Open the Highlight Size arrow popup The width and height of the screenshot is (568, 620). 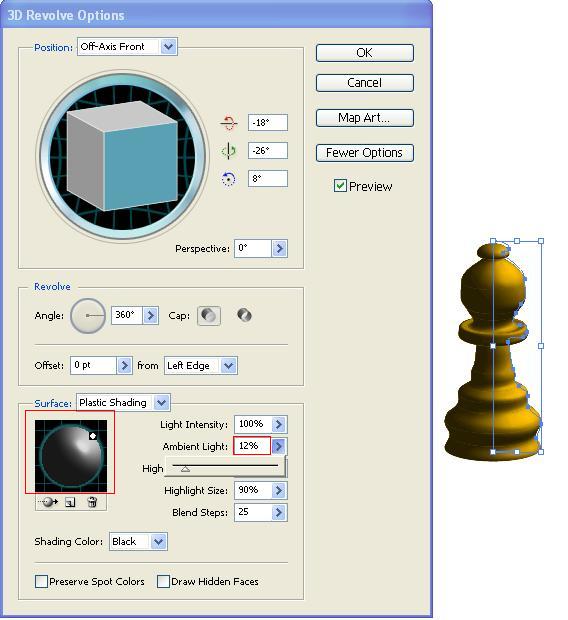(279, 490)
